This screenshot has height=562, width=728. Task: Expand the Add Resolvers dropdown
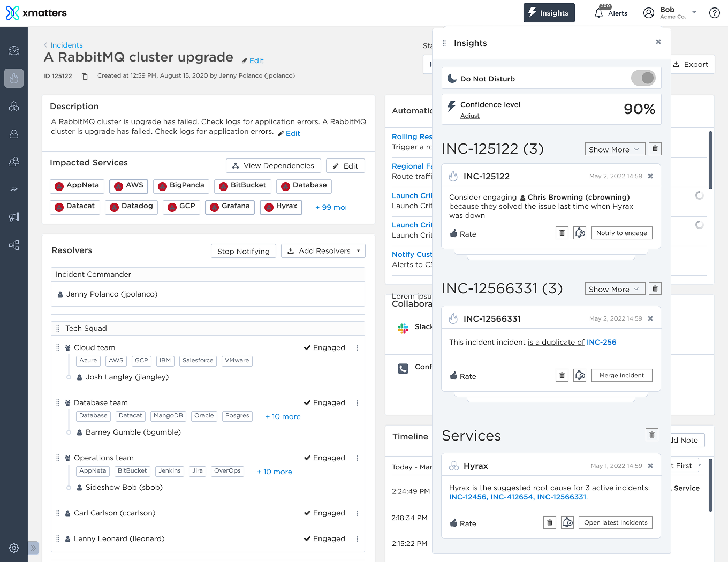pyautogui.click(x=323, y=251)
